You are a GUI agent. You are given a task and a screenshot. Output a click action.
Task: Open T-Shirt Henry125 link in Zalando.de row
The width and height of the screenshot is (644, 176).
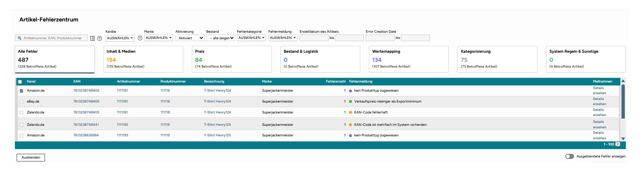tap(217, 125)
